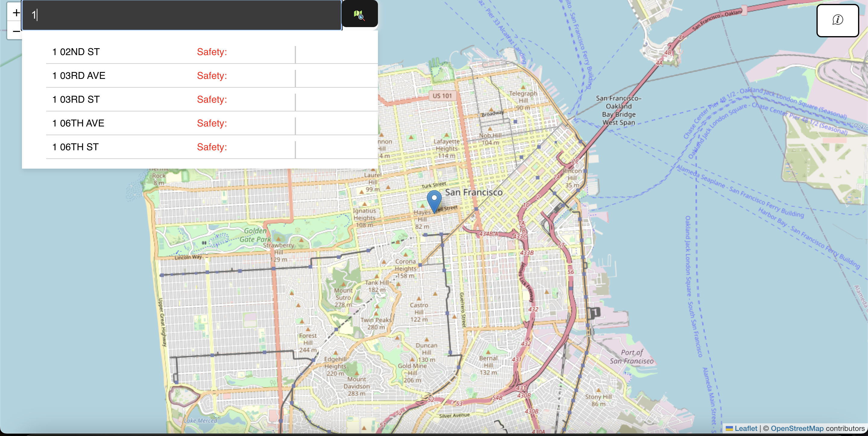The width and height of the screenshot is (868, 436).
Task: Select the 1 02ND ST suggestion
Action: [x=76, y=52]
